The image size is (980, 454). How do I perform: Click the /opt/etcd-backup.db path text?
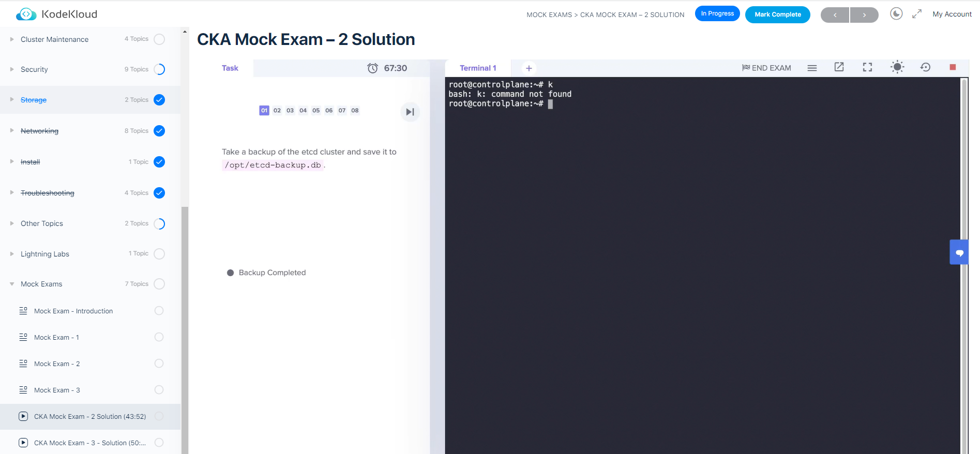[x=273, y=165]
